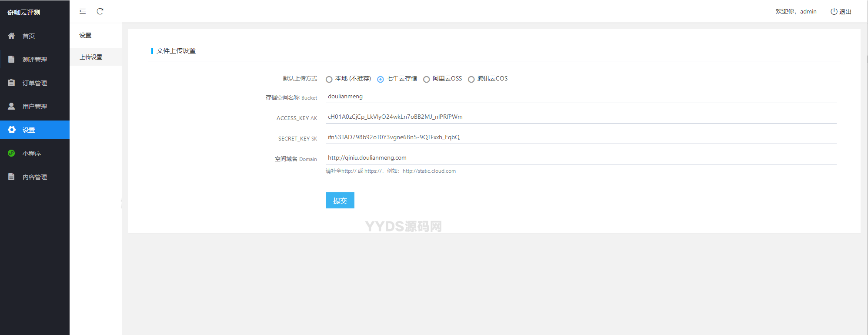Screen dimensions: 868x335
Task: Click the 内容管理 file icon
Action: (11, 177)
